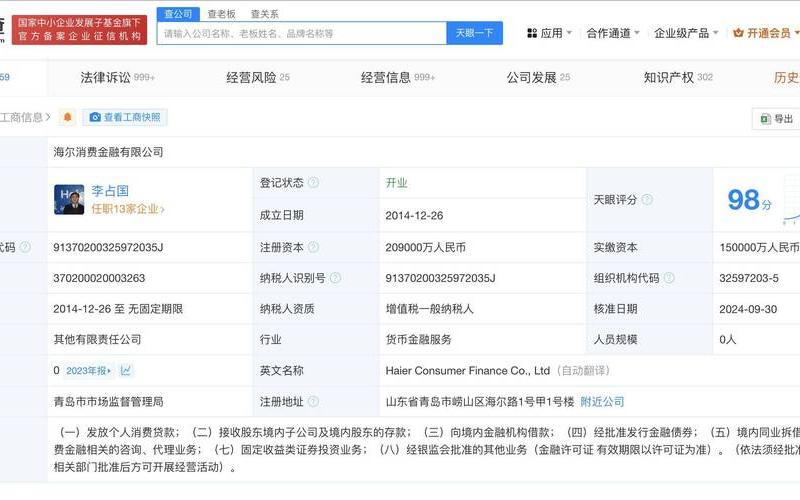Click the 查看工商快照 button
Image resolution: width=800 pixels, height=500 pixels.
pyautogui.click(x=125, y=117)
